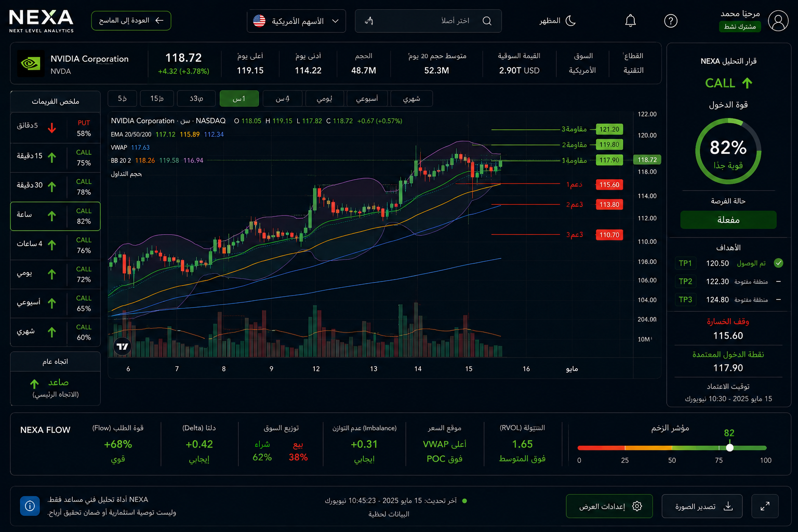Click the TP2 target 122.30 row
798x532 pixels.
728,282
